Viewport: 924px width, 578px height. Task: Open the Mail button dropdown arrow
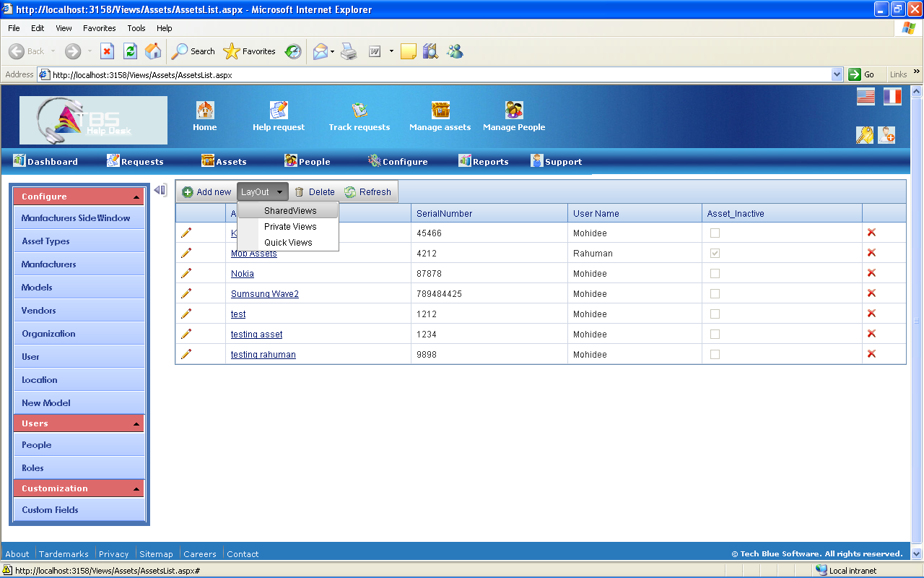click(x=332, y=51)
